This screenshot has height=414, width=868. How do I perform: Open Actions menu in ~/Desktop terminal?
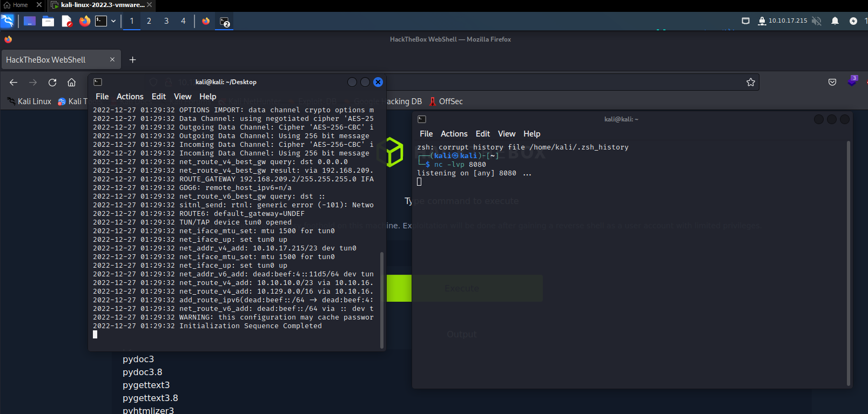[x=130, y=97]
